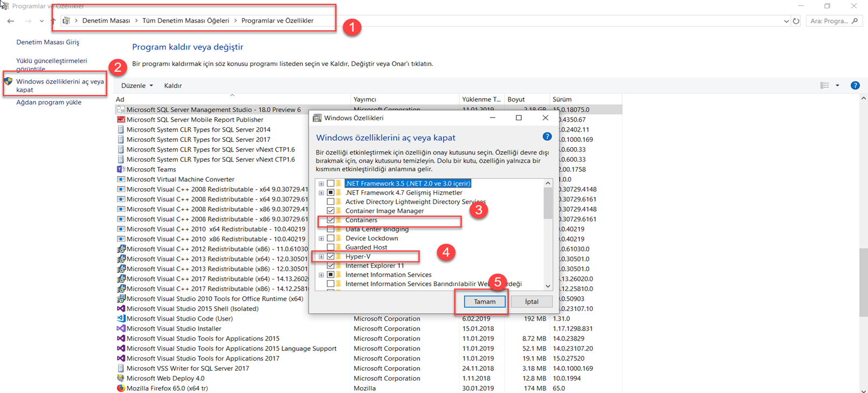Open the Düzenle dropdown menu
This screenshot has width=868, height=393.
[x=137, y=85]
